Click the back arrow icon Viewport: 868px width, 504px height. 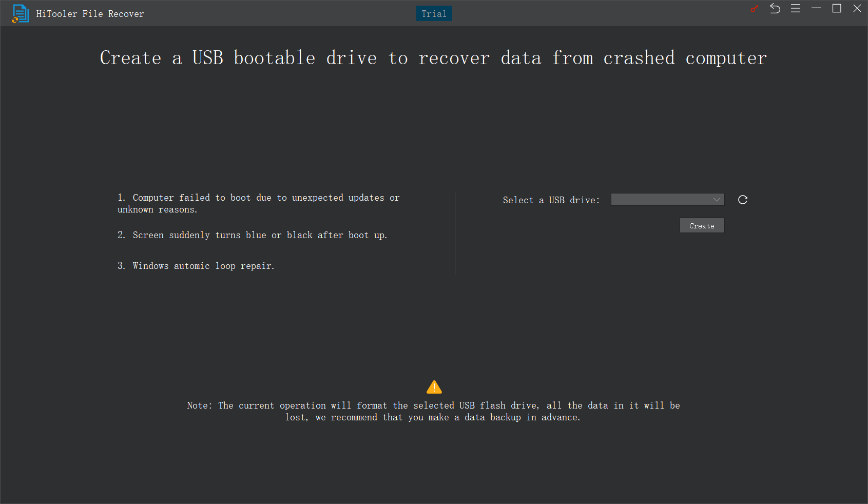(775, 9)
